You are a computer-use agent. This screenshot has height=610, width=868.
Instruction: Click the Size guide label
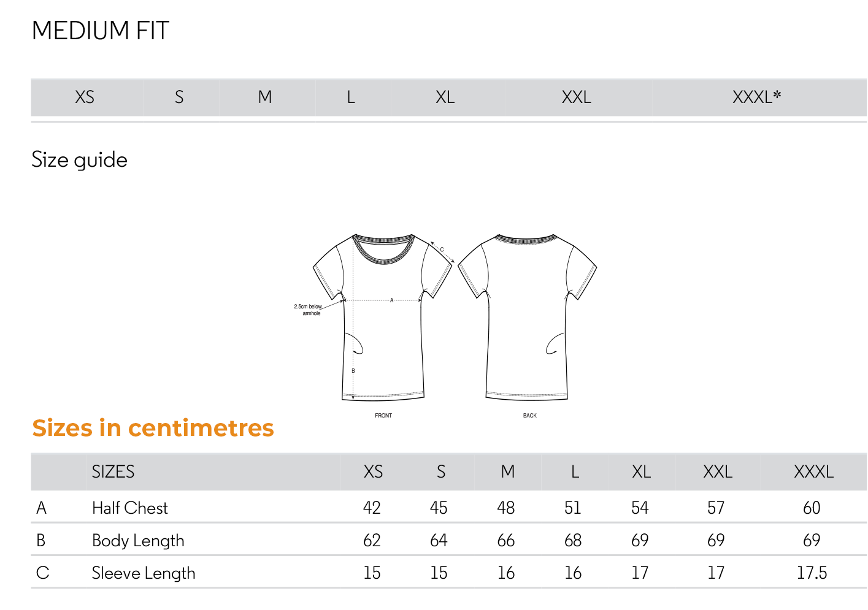coord(80,160)
